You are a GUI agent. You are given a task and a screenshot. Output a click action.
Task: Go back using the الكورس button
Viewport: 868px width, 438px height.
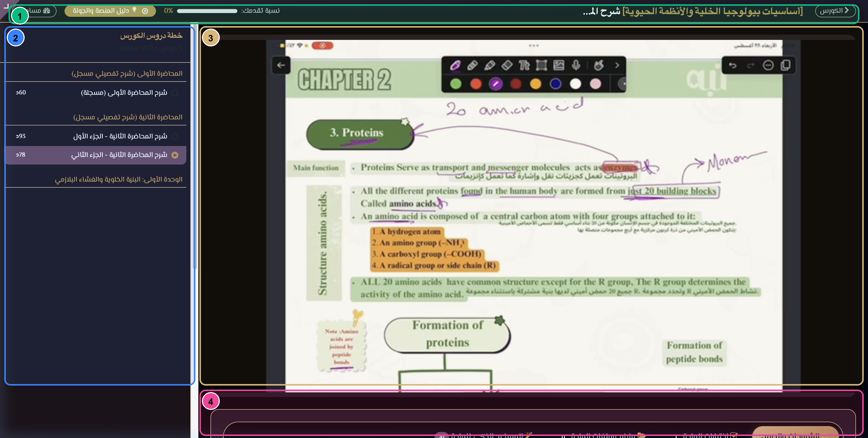pos(835,11)
